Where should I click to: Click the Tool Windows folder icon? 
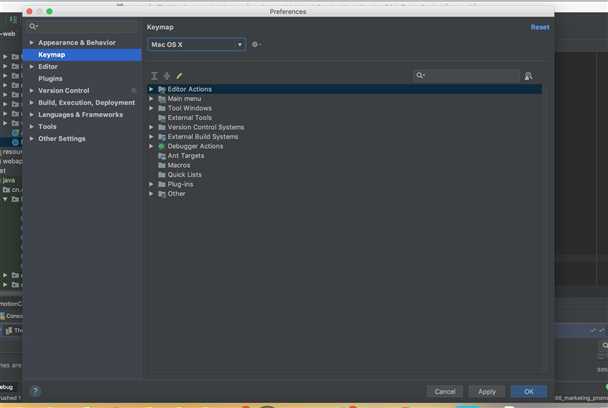[x=162, y=108]
